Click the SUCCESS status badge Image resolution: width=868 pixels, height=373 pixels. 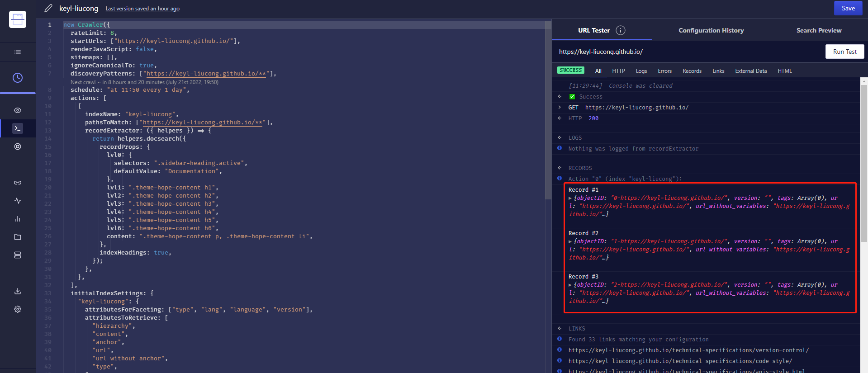point(570,71)
